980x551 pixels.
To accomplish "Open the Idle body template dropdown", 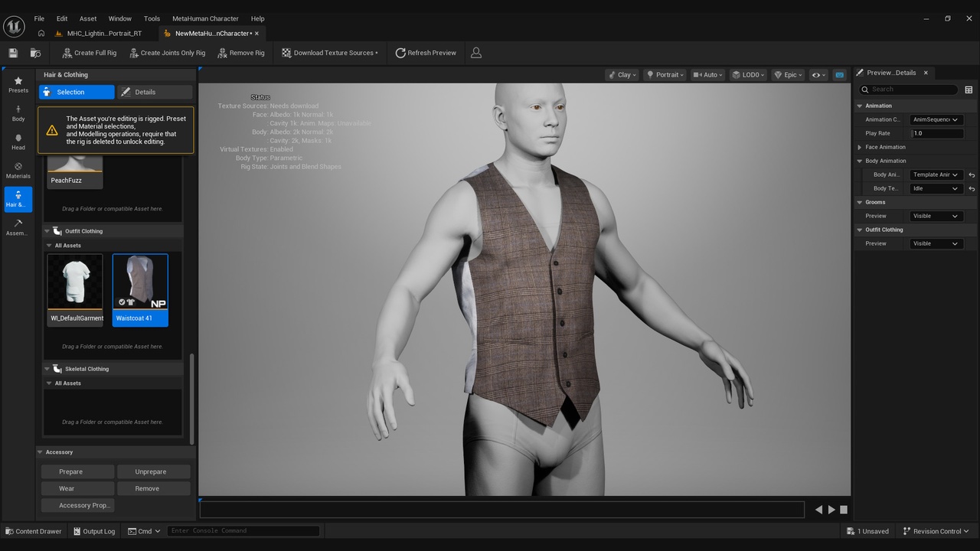I will click(936, 188).
